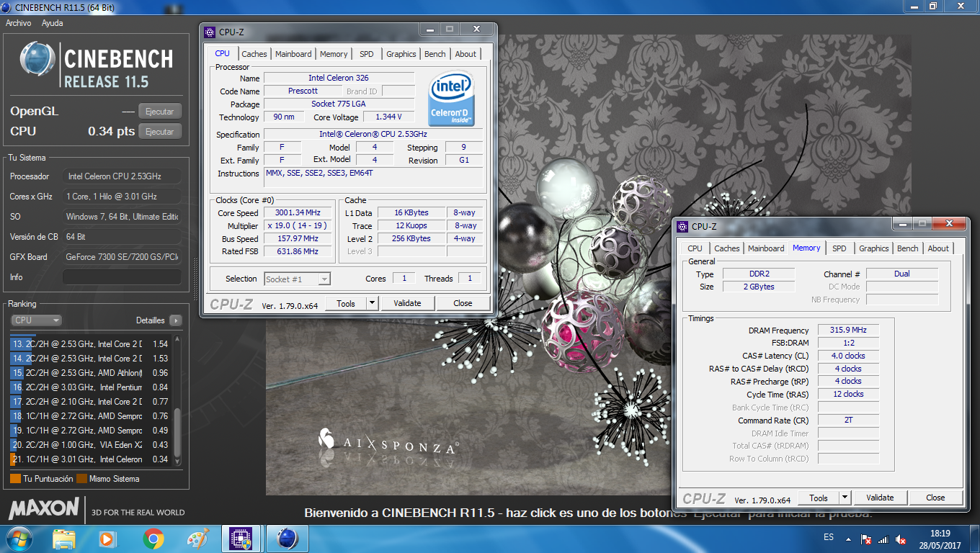Select Graphics tab in front CPU-Z window
Screen dimensions: 980x553
[401, 54]
